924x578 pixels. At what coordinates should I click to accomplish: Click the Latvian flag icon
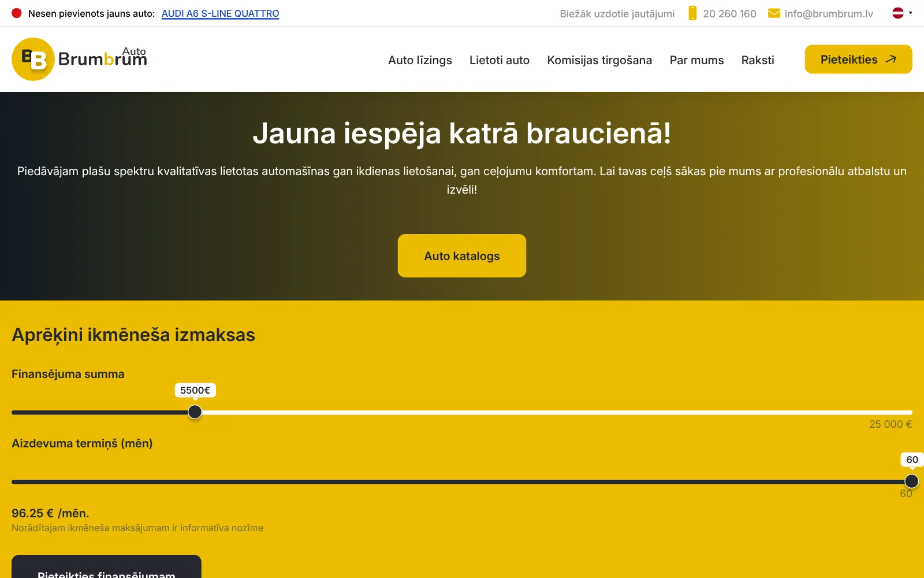pyautogui.click(x=898, y=13)
